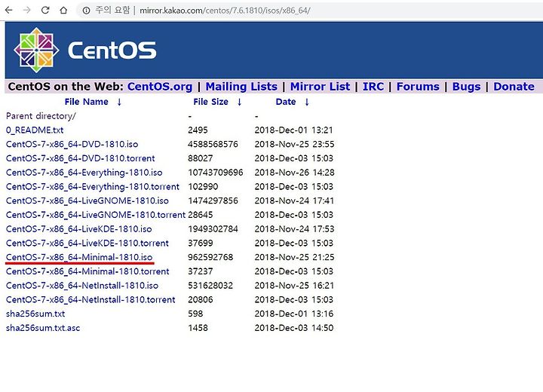
Task: Download CentOS-7-x86_64-Minimal-1810.iso
Action: coord(79,257)
